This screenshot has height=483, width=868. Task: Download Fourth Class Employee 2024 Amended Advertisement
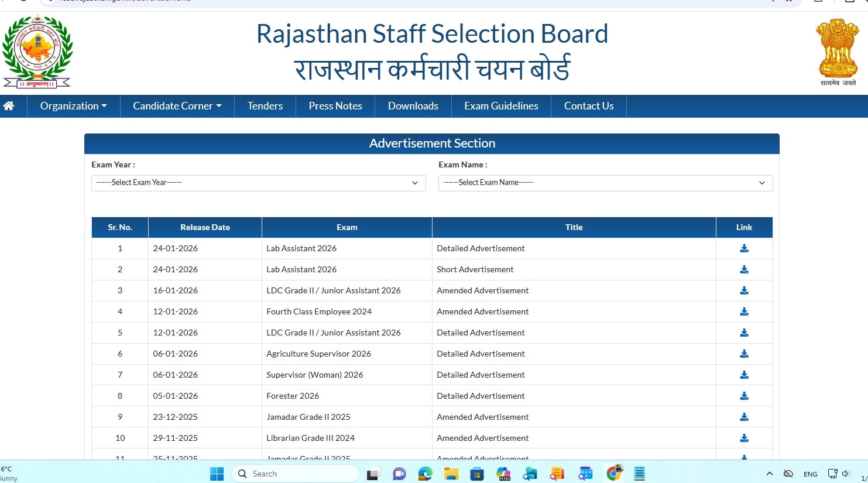point(744,311)
